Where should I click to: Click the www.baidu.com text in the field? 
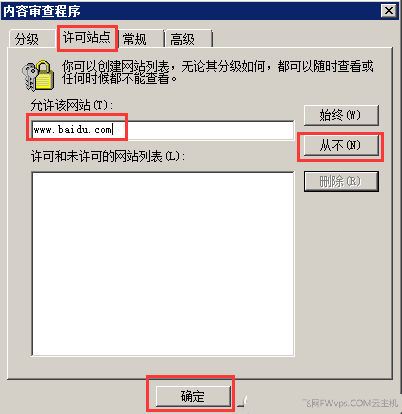click(73, 129)
